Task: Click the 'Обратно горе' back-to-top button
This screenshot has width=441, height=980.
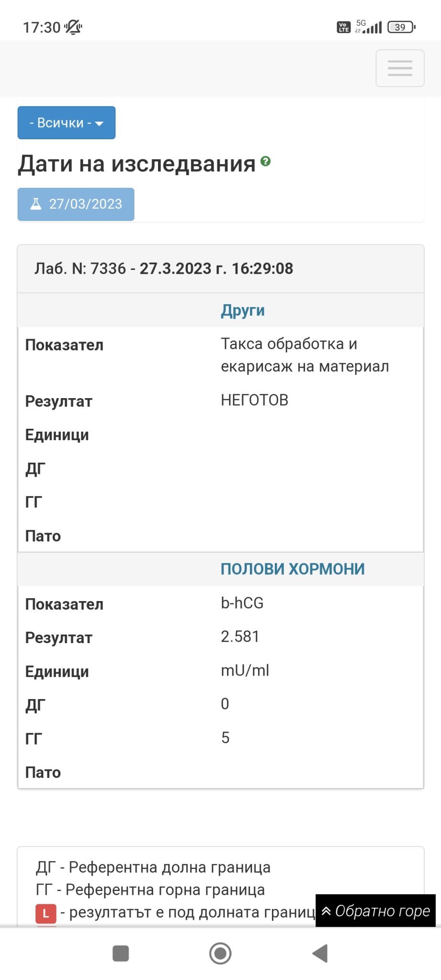Action: pyautogui.click(x=375, y=911)
